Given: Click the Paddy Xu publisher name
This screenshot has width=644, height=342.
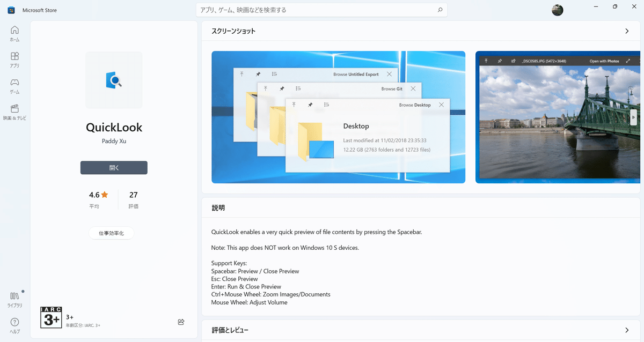Looking at the screenshot, I should pos(114,141).
